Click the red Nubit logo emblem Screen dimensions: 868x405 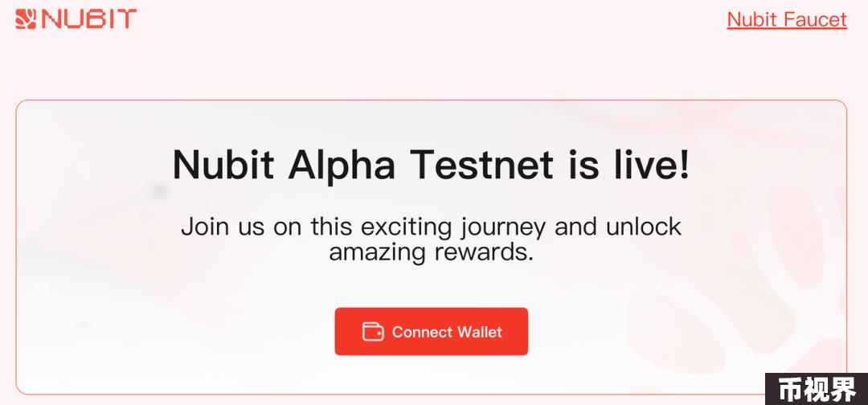tap(26, 19)
